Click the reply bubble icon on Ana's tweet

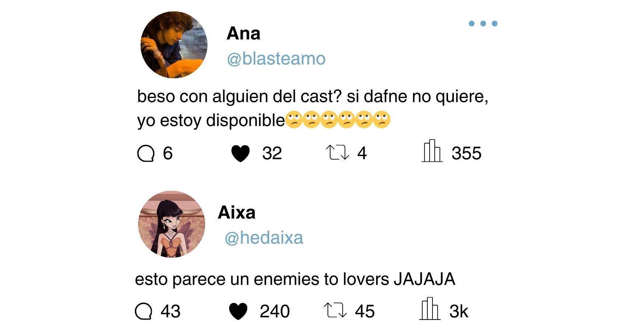coord(146,153)
